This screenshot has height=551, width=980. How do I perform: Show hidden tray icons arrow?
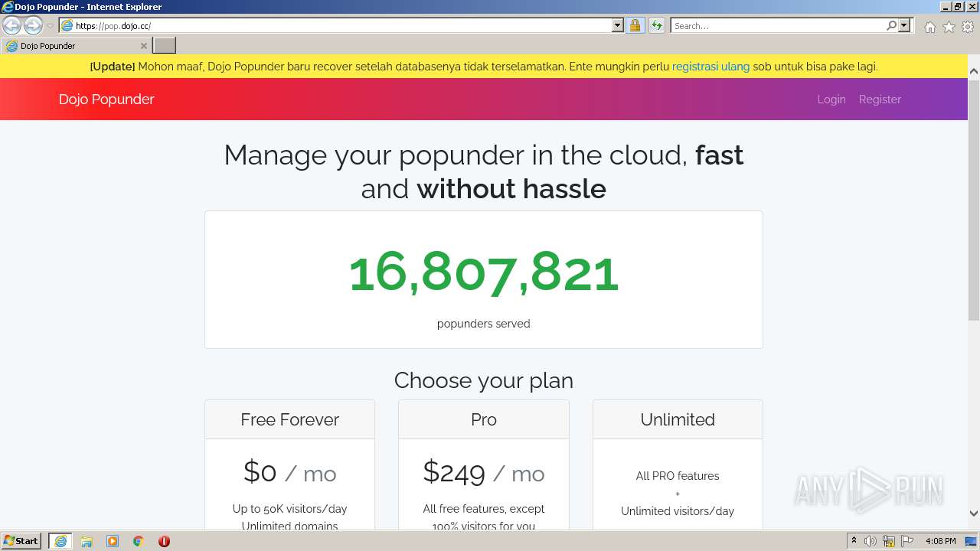(854, 541)
